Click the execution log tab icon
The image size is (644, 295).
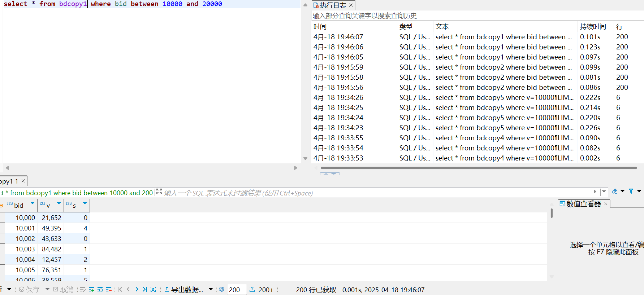click(x=316, y=5)
